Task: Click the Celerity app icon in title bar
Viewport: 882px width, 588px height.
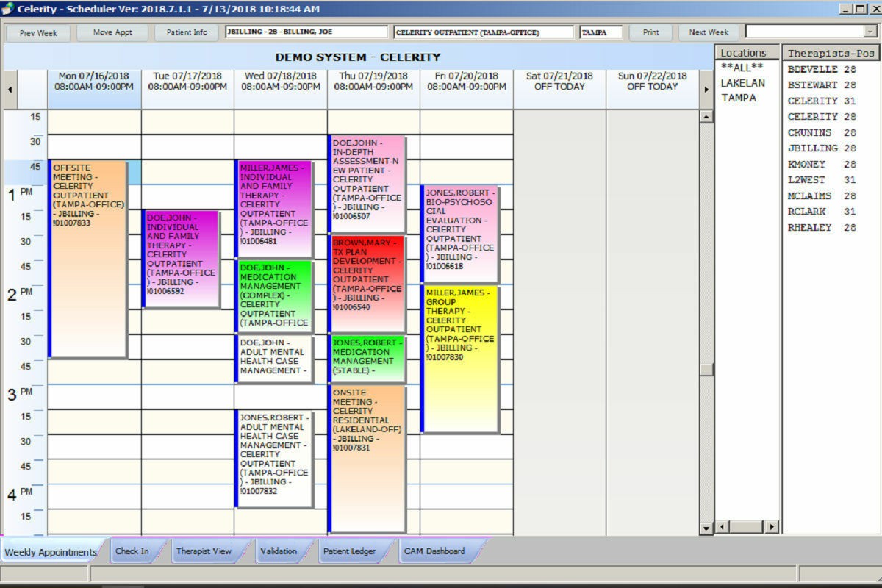Action: [x=7, y=9]
